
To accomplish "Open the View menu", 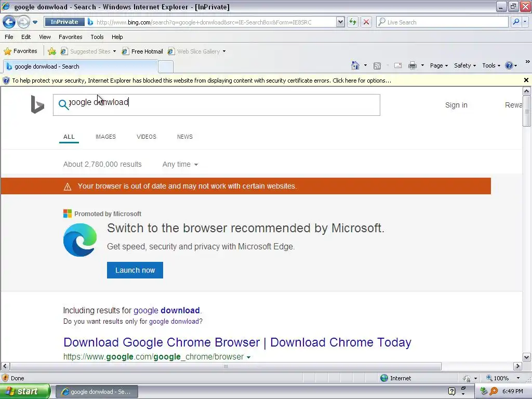I will point(45,37).
